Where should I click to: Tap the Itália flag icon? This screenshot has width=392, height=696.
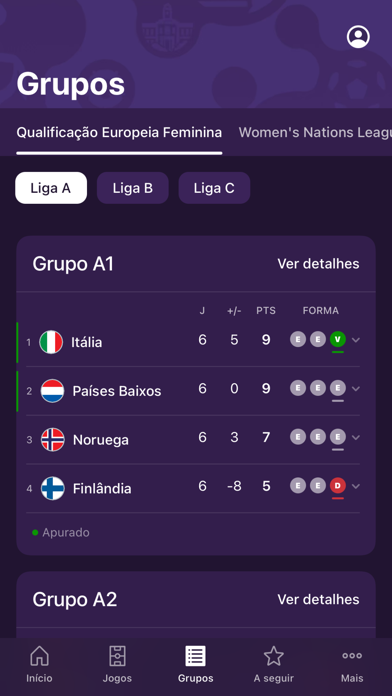(51, 342)
